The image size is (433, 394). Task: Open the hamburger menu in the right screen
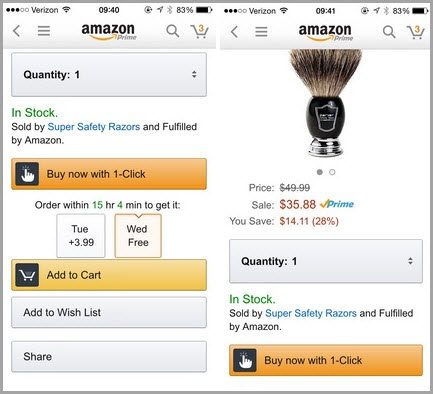261,32
